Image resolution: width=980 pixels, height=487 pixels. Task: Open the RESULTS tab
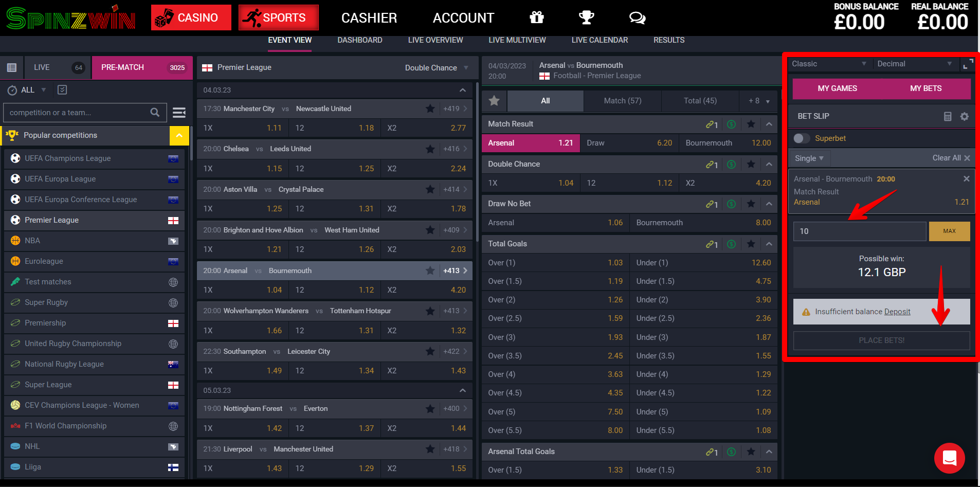click(669, 40)
